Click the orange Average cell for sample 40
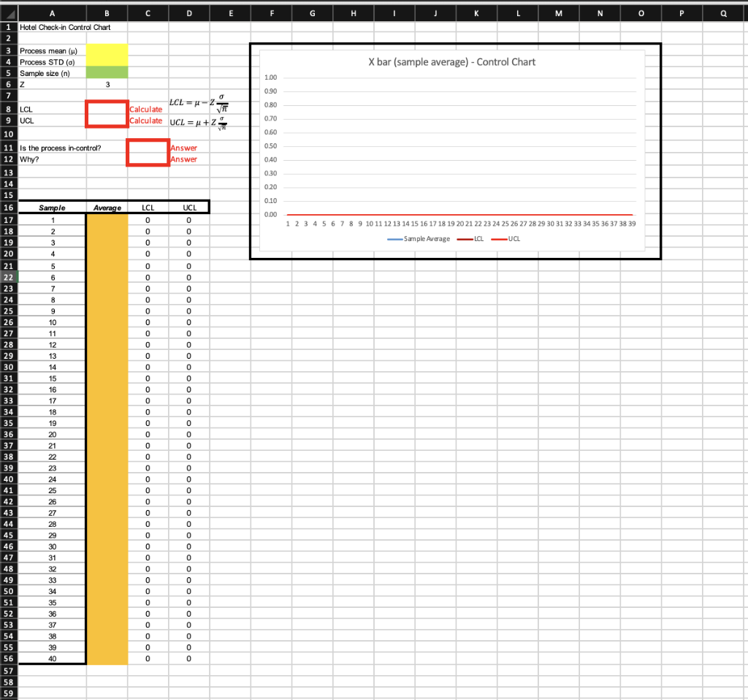748x700 pixels. pyautogui.click(x=107, y=658)
